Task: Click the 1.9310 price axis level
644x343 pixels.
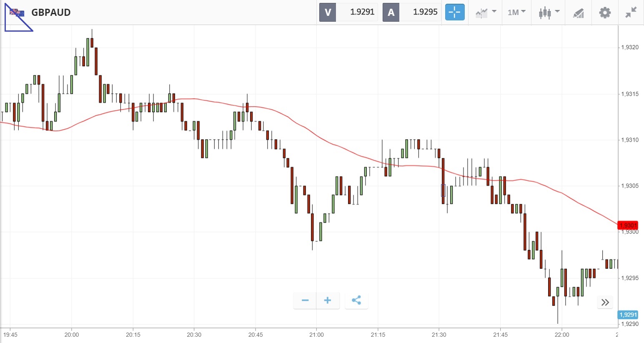Action: tap(629, 140)
